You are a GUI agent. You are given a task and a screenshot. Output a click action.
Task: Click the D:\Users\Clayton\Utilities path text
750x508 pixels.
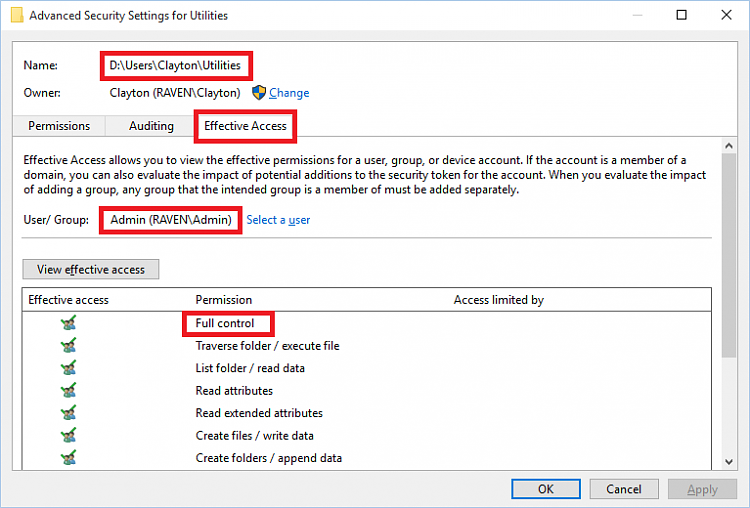point(175,65)
